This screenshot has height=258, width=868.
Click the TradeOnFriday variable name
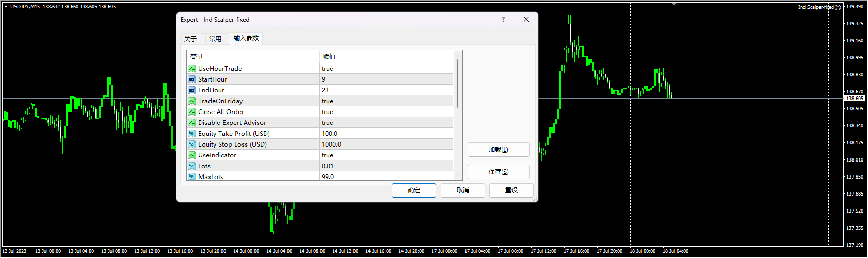tap(220, 101)
